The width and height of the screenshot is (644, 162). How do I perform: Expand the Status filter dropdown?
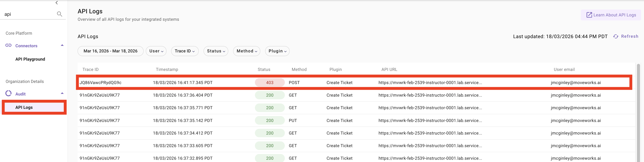pos(216,51)
